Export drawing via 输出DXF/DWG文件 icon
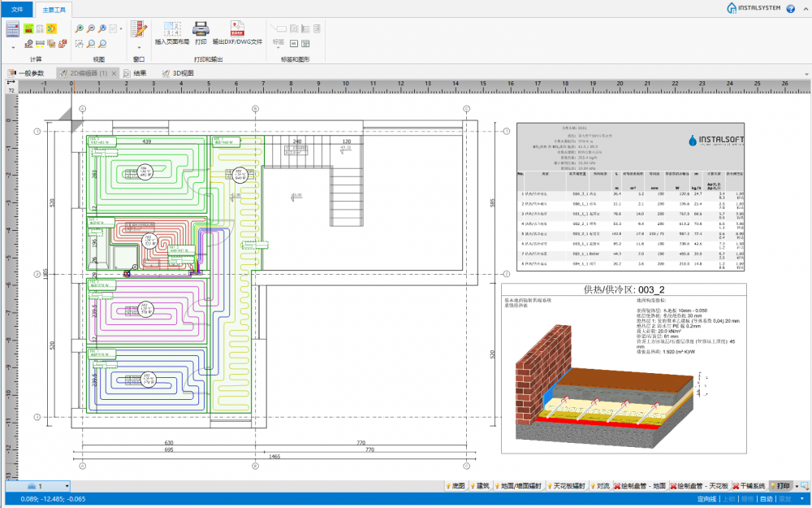The image size is (812, 508). [x=237, y=29]
